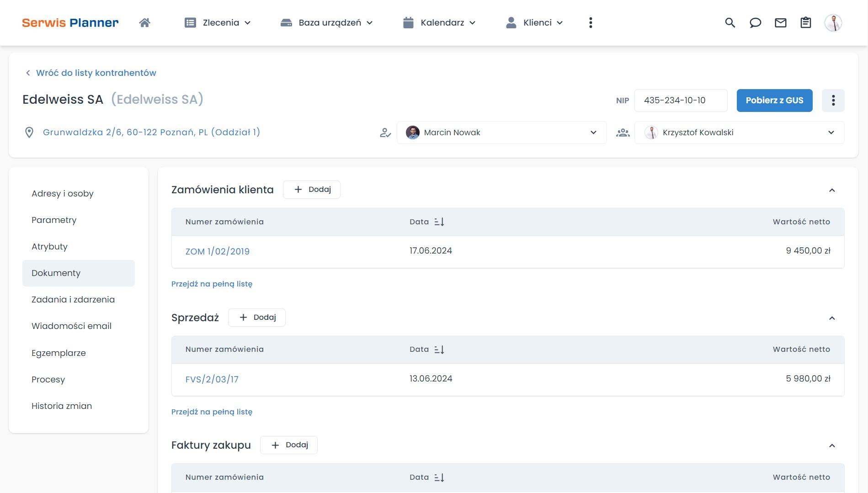Open the top navigation more options dots
This screenshot has height=493, width=868.
[x=591, y=22]
